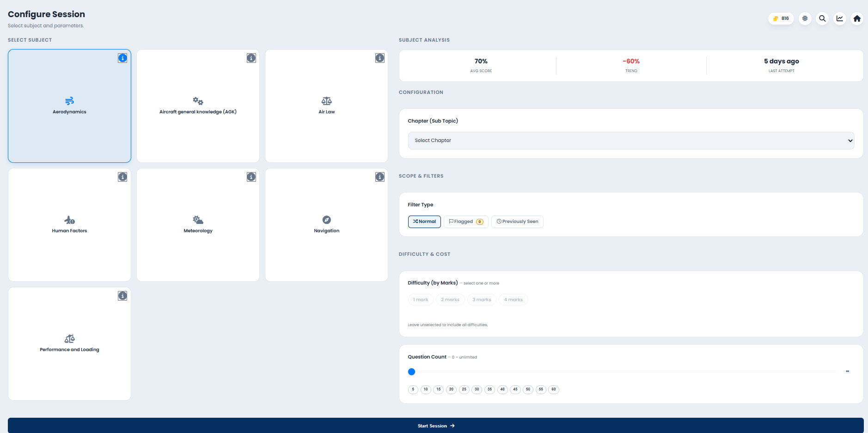This screenshot has height=433, width=868.
Task: Open info icon on Navigation card
Action: [x=379, y=177]
